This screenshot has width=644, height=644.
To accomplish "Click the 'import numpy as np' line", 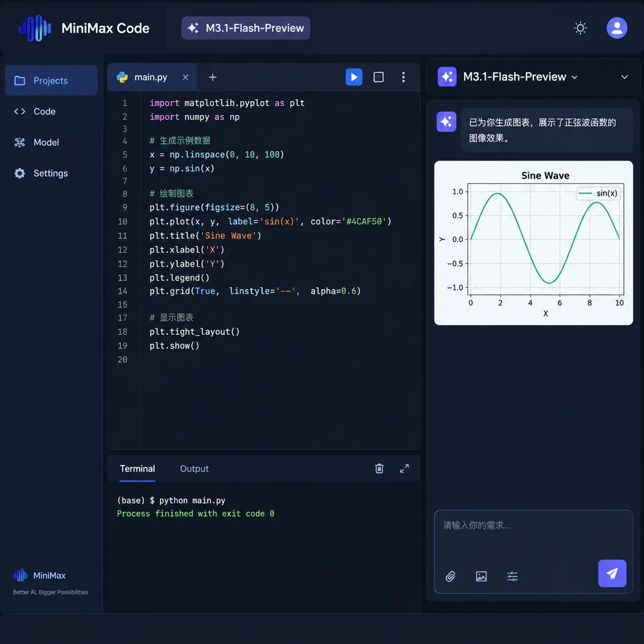I will coord(194,116).
